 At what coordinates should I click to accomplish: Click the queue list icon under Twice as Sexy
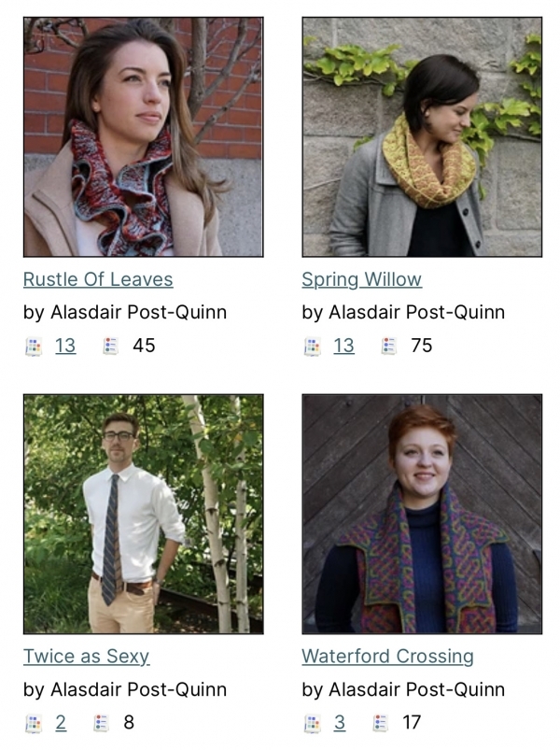pos(101,723)
